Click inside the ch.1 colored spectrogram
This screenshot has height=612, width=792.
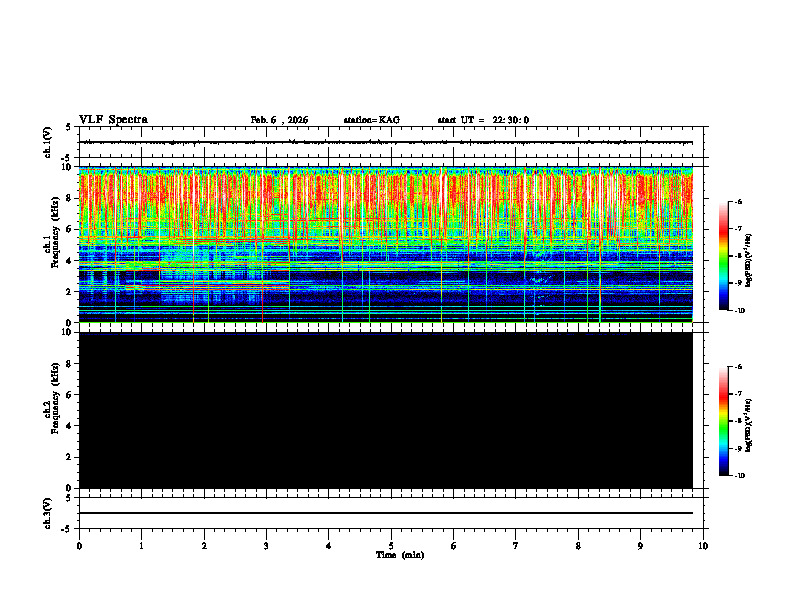(386, 244)
